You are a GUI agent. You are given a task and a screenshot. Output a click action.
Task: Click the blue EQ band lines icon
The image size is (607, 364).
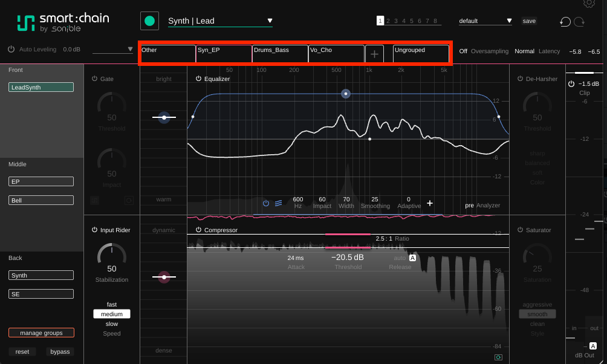coord(278,203)
